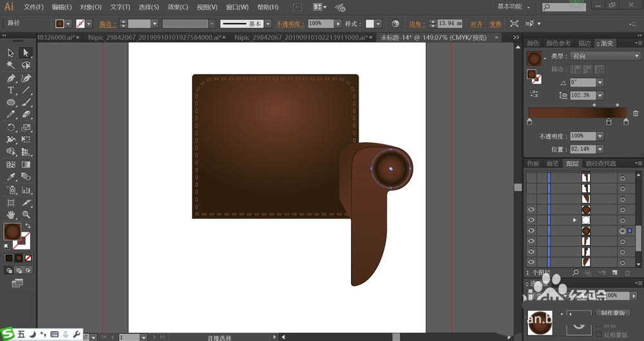The image size is (644, 341).
Task: Select the Rotate tool
Action: point(11,127)
